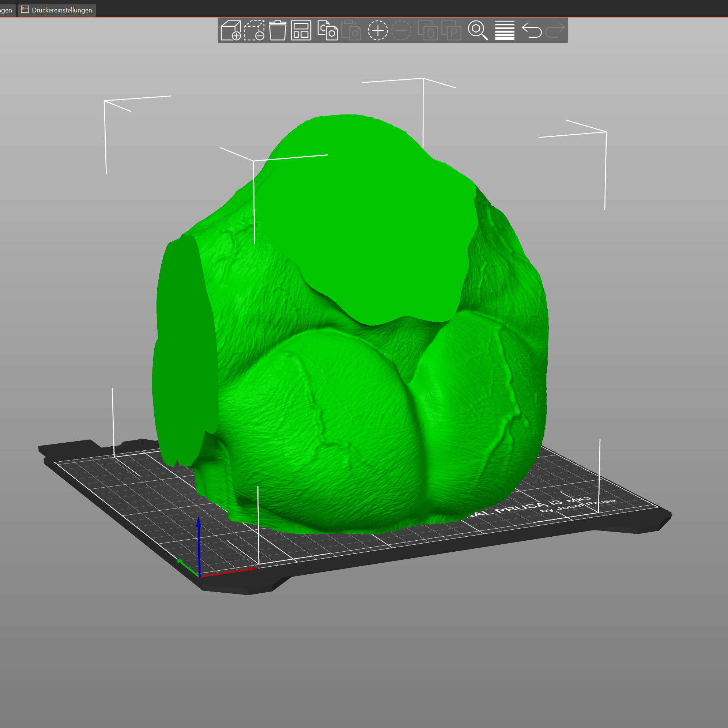The width and height of the screenshot is (728, 728).
Task: Click the greyed-out Redo arrow
Action: [555, 30]
